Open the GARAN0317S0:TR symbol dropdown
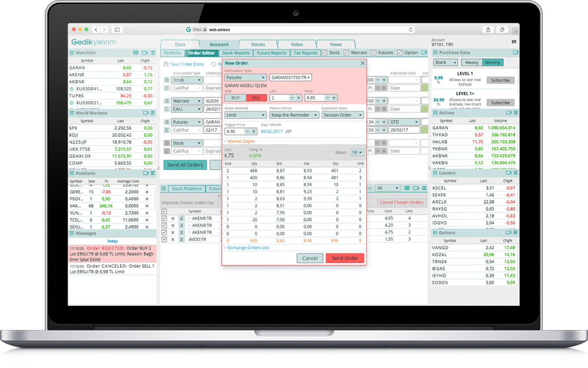 [290, 77]
